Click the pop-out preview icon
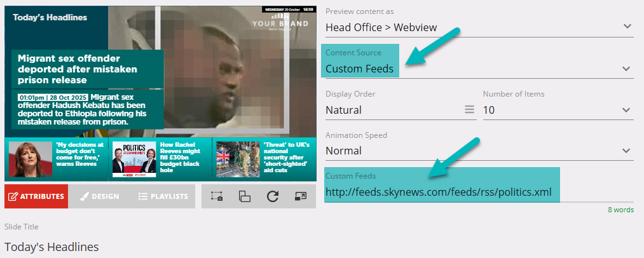The height and width of the screenshot is (258, 644). [x=301, y=196]
